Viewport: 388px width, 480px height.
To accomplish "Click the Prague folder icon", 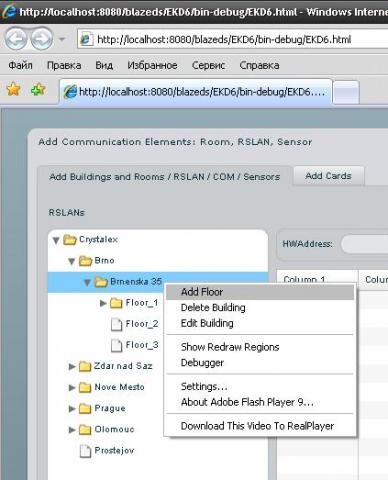I will point(85,408).
